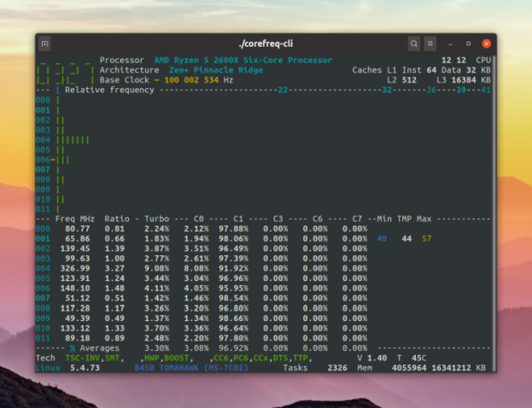Click the HWP technology flag
The height and width of the screenshot is (408, 532).
(x=151, y=358)
